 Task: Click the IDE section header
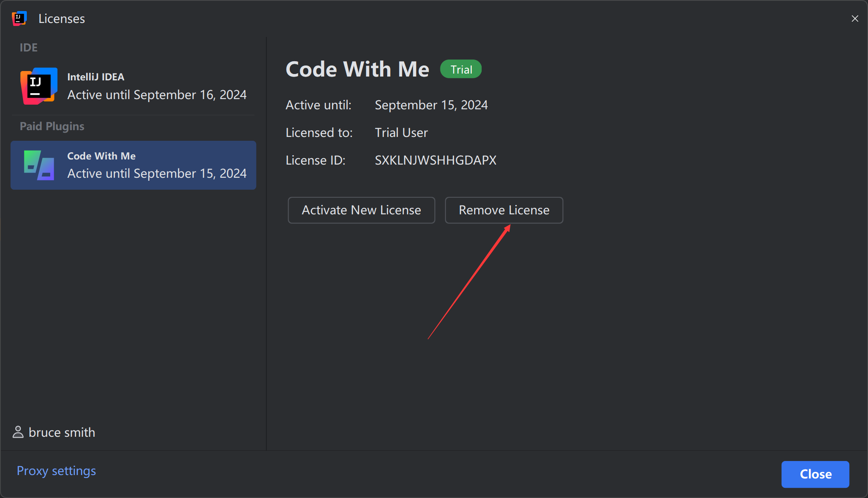[29, 48]
